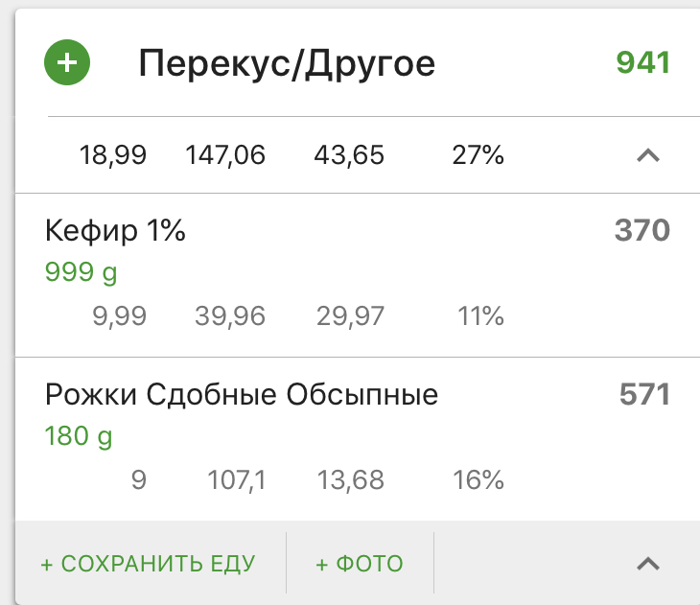Click the 571 calories for Рожки
Viewport: 700px width, 605px height.
coord(643,394)
